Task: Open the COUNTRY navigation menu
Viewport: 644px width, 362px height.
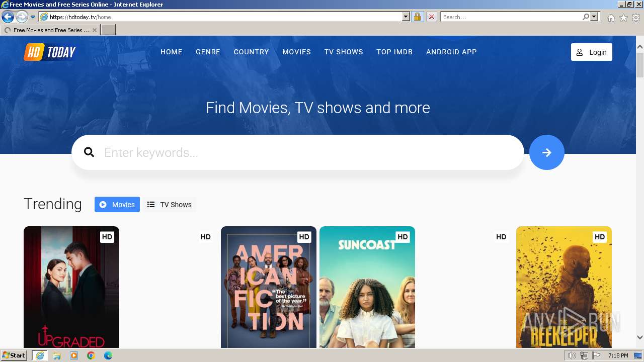Action: 251,52
